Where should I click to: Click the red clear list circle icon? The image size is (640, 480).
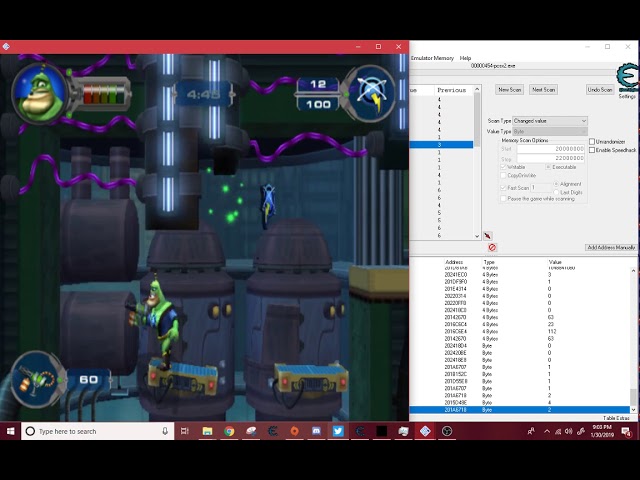click(x=492, y=247)
